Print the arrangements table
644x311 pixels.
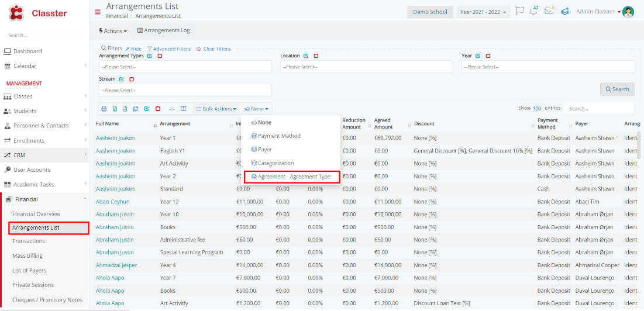(x=104, y=109)
